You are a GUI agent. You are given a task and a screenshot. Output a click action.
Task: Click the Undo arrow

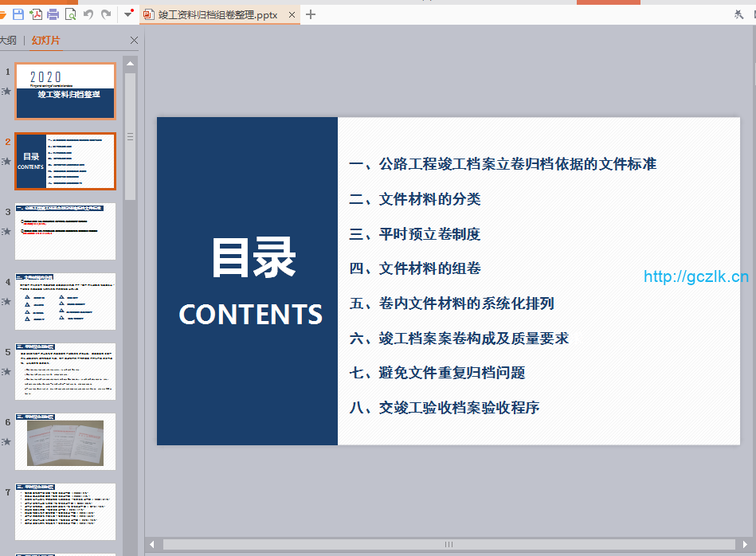pos(88,14)
